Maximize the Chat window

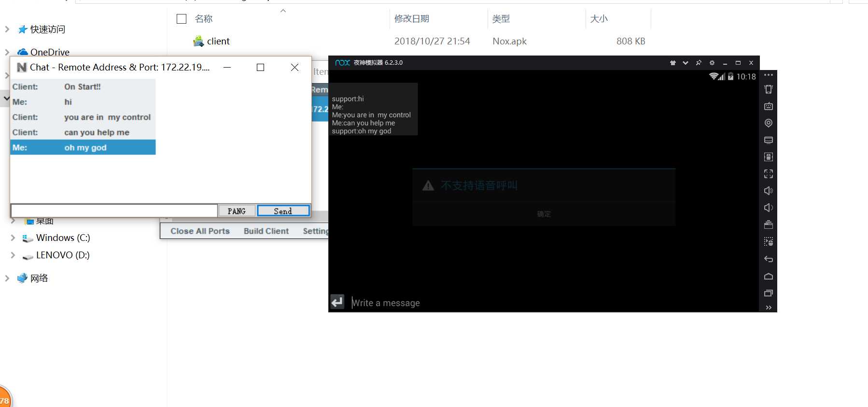coord(260,67)
